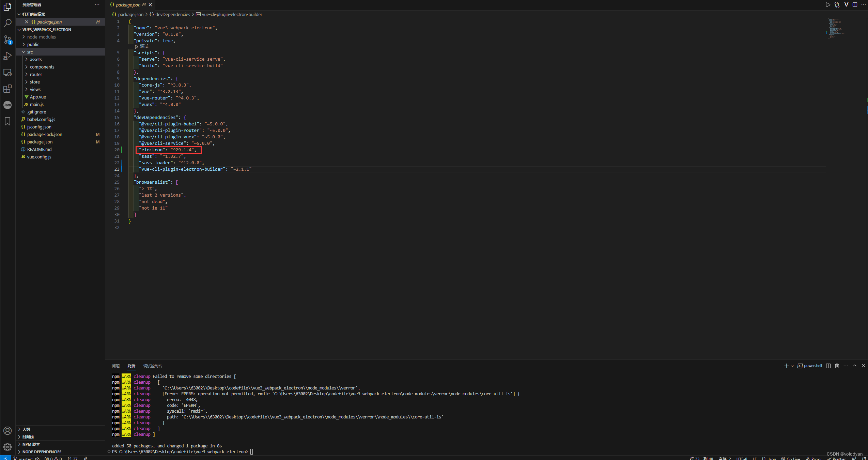Switch to the 问题 panel tab
Screen dimensions: 868x460
[x=116, y=366]
